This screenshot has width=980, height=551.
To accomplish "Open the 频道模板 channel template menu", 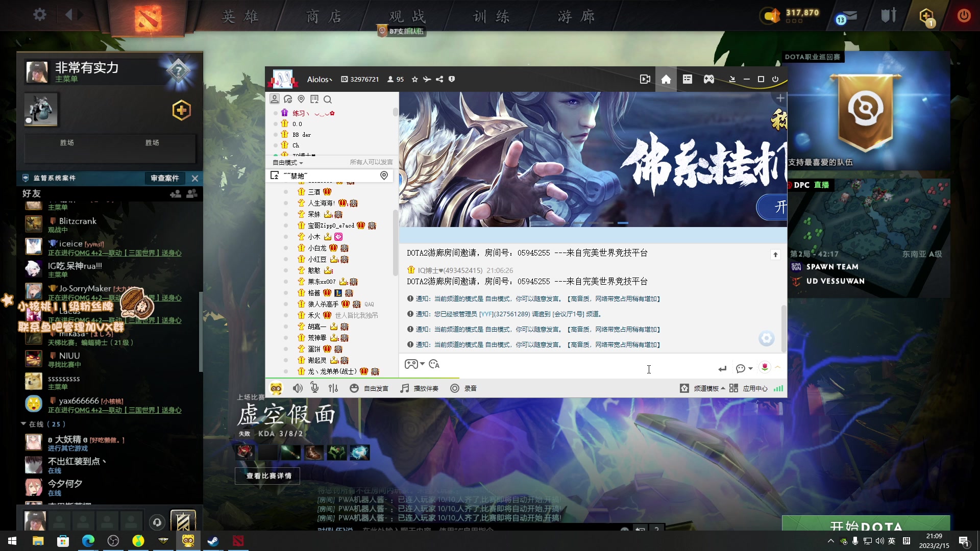I will tap(707, 388).
